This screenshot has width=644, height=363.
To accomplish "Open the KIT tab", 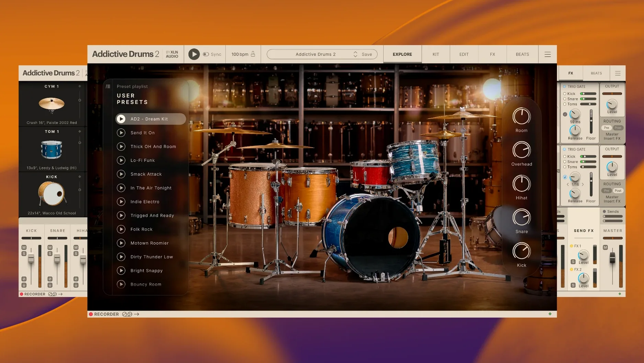I will (x=436, y=54).
